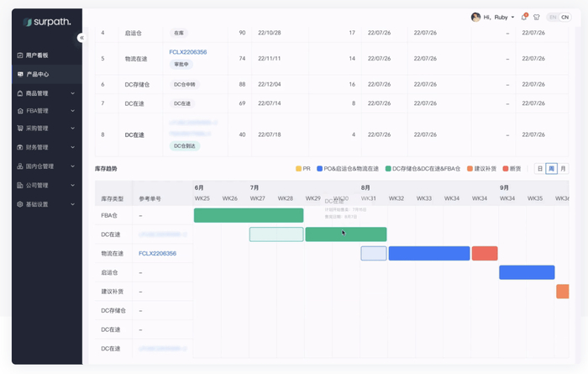The image size is (588, 374).
Task: Select the 日 day view
Action: [540, 169]
